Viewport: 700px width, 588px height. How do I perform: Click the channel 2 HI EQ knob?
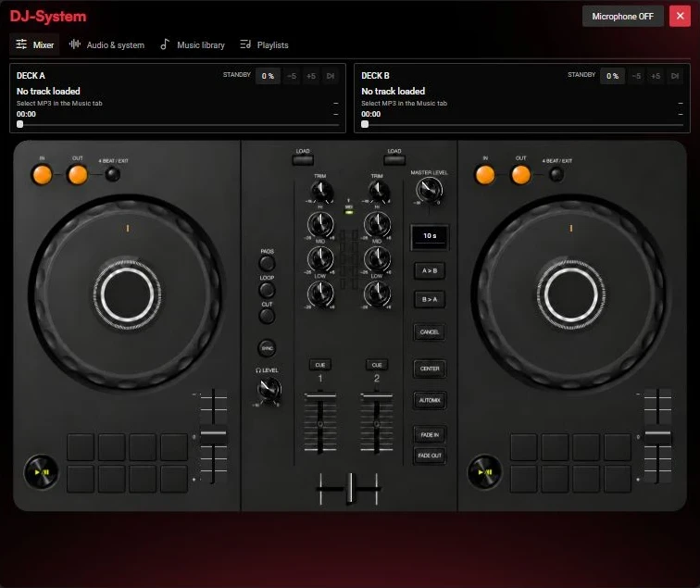pos(377,224)
